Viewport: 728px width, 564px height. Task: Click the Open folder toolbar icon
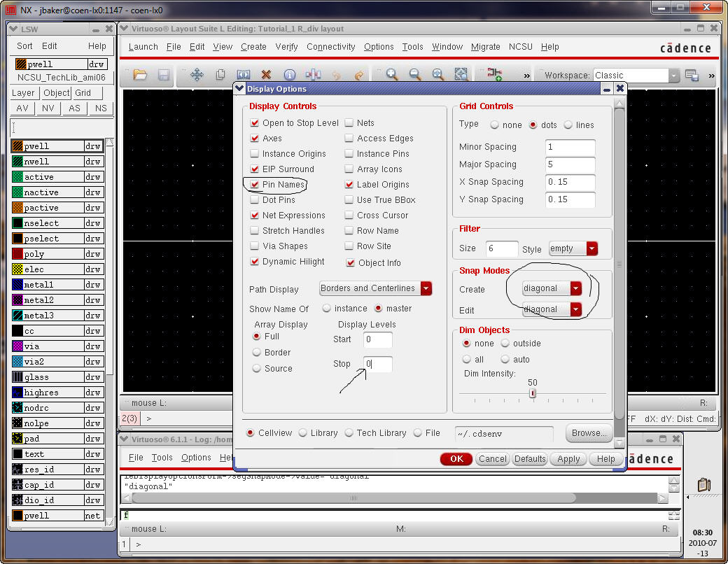pyautogui.click(x=140, y=75)
